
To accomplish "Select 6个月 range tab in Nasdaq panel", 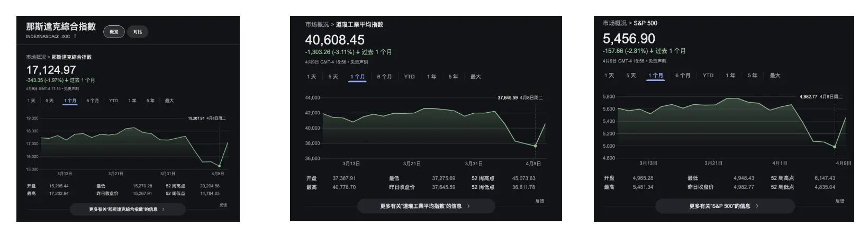I will click(x=93, y=101).
